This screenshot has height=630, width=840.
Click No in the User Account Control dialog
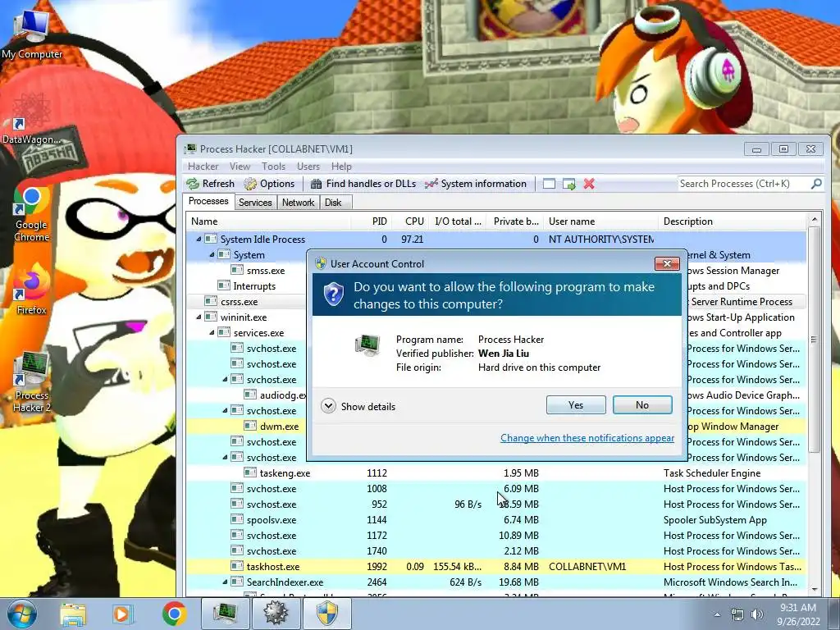click(x=642, y=405)
